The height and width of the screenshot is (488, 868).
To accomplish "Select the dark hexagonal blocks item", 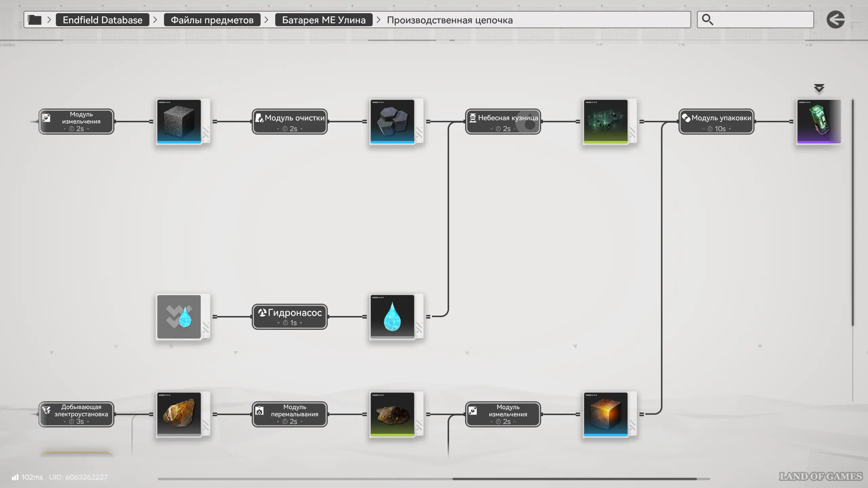I will [392, 121].
